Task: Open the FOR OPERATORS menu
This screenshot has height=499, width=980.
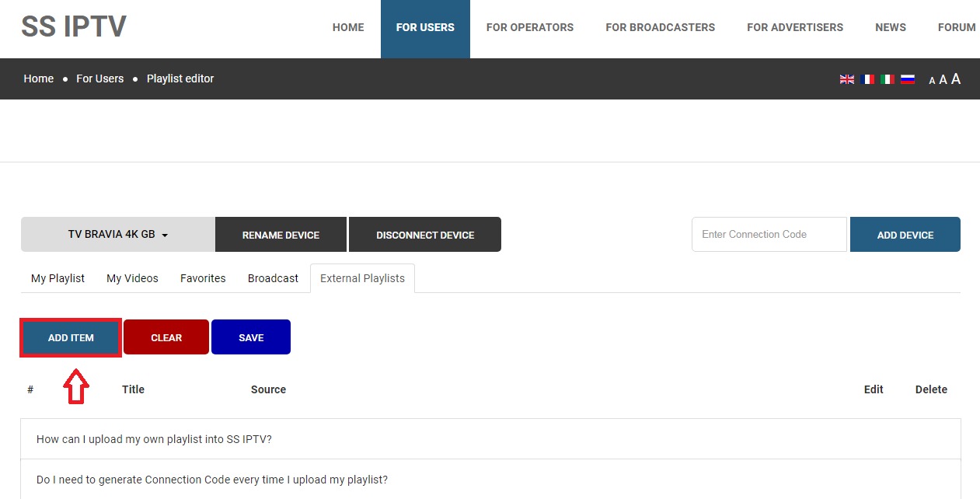Action: pos(529,27)
